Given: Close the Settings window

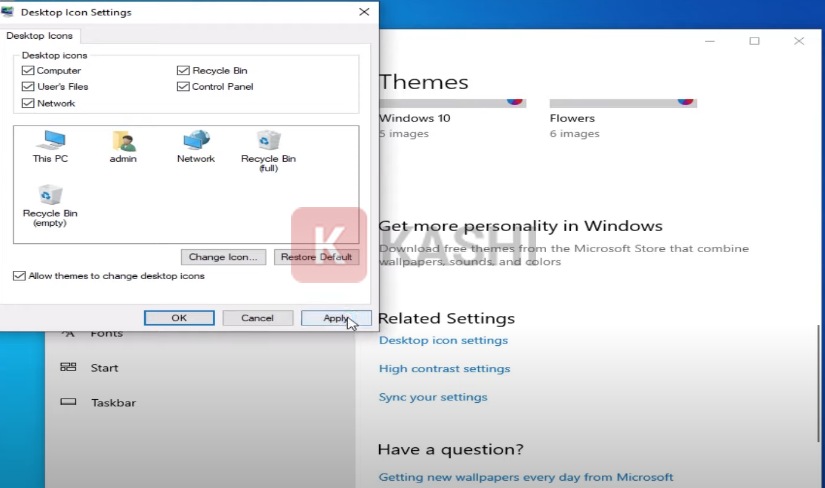Looking at the screenshot, I should coord(799,41).
